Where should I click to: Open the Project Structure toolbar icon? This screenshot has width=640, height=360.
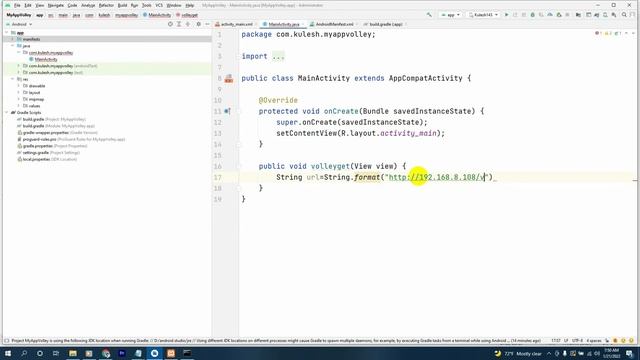578,15
